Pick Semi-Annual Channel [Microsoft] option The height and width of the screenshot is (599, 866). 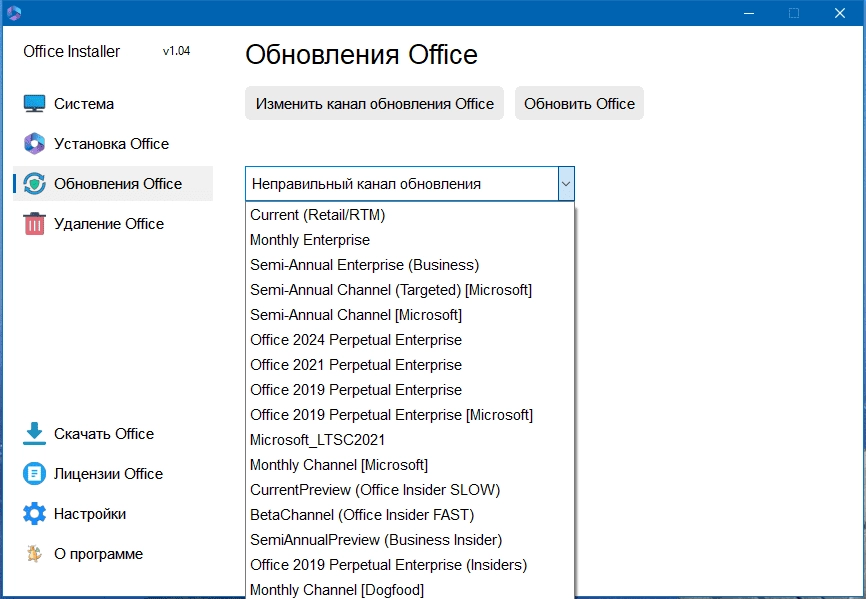tap(410, 315)
